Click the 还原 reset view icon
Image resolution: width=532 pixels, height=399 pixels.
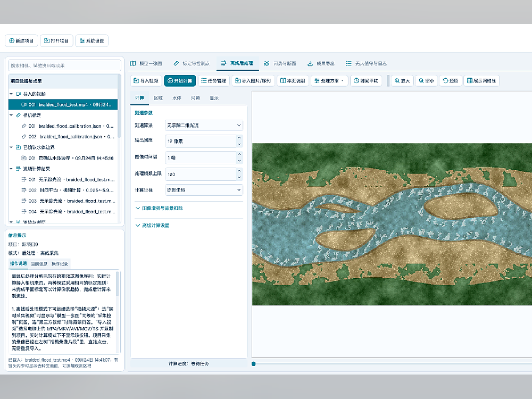[x=451, y=81]
